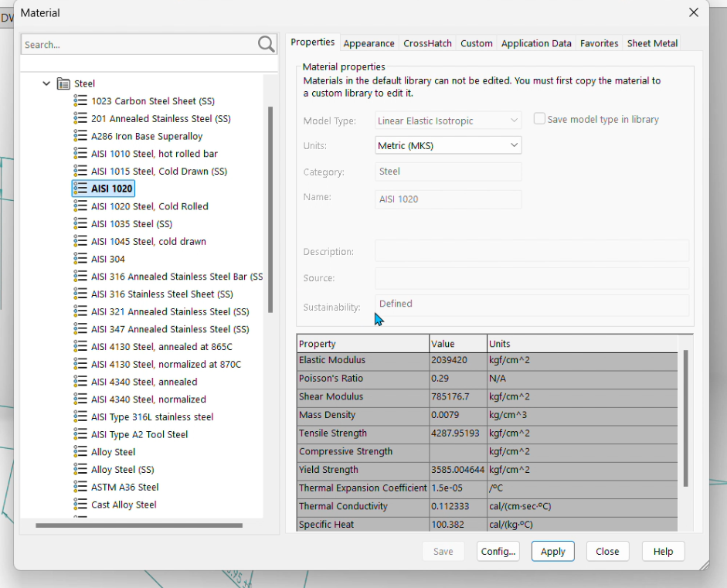
Task: Click the Steel folder icon
Action: point(64,83)
